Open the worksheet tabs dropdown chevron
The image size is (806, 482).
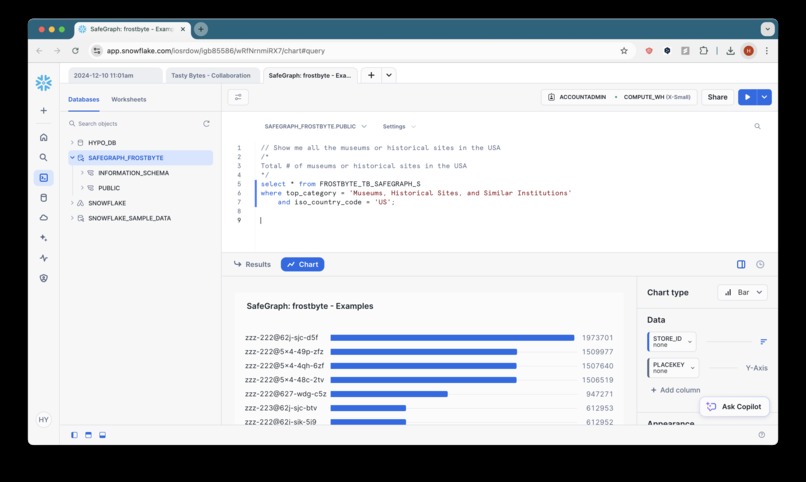389,75
